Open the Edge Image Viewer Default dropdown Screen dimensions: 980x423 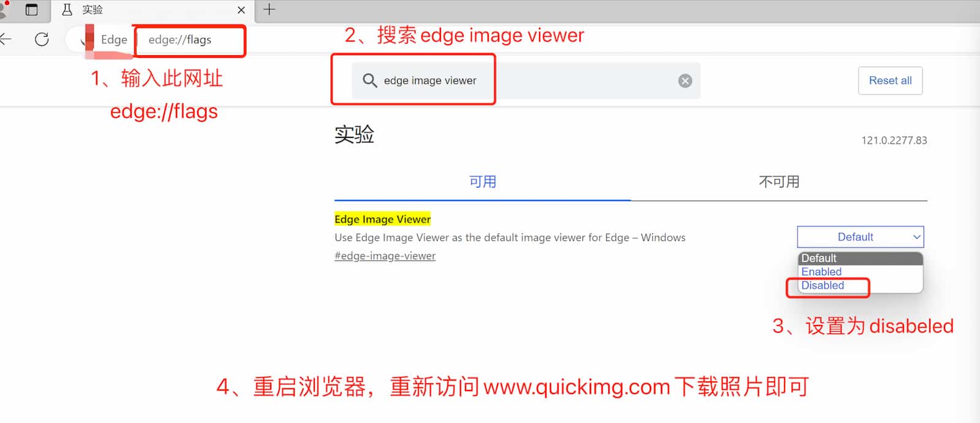(861, 237)
